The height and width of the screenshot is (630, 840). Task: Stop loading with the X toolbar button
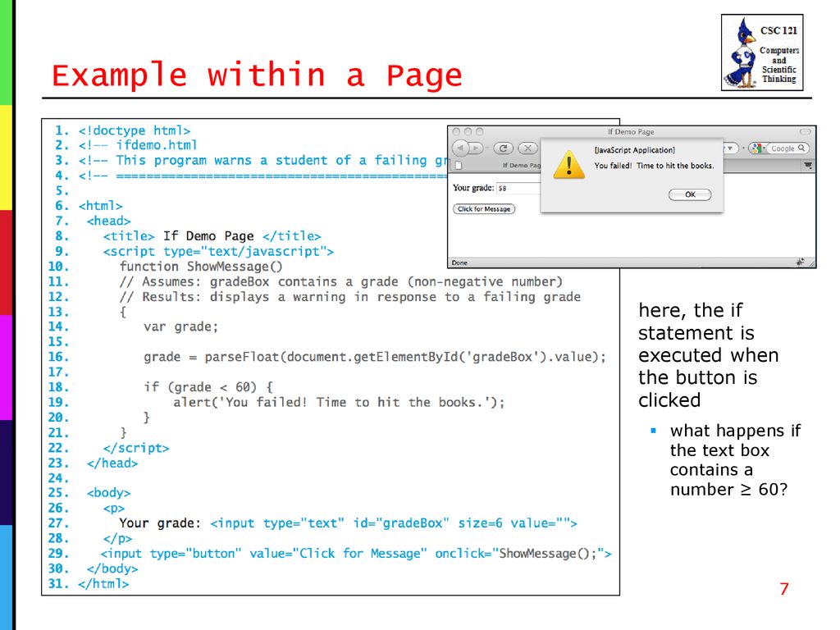(x=527, y=148)
